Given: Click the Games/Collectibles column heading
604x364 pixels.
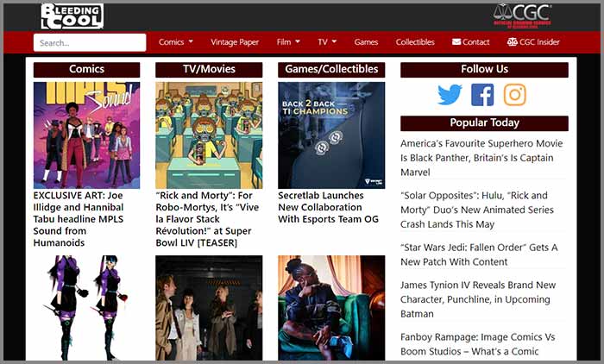Looking at the screenshot, I should click(x=331, y=69).
